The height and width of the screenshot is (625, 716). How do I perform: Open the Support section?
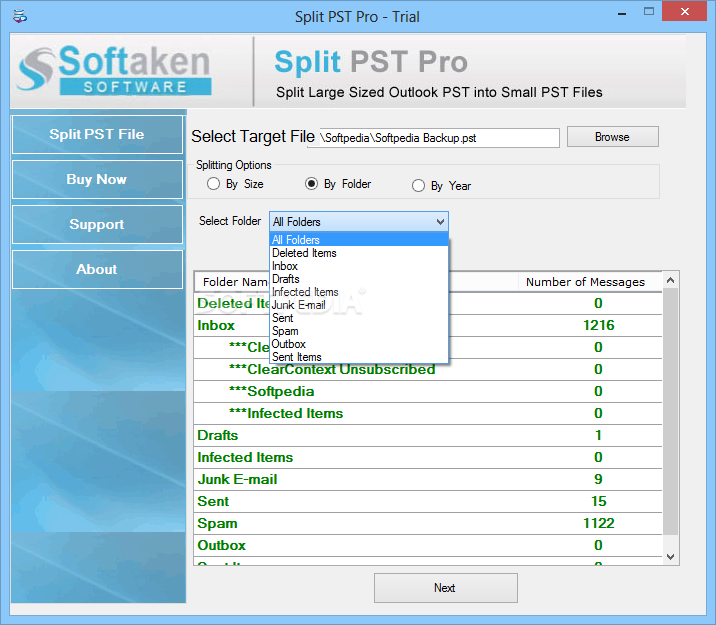pos(97,224)
